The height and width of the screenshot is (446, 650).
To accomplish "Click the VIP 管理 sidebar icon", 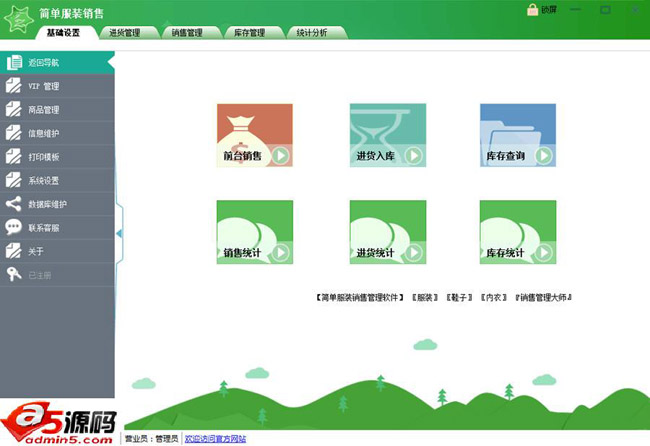I will [x=13, y=86].
